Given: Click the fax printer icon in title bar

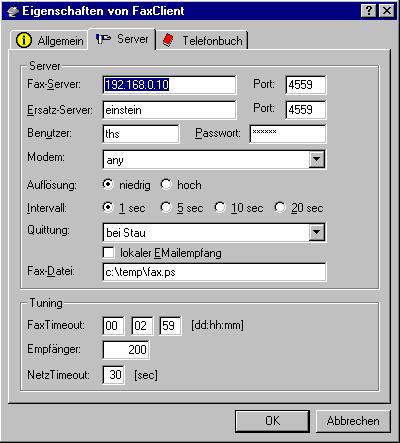Looking at the screenshot, I should pyautogui.click(x=13, y=11).
